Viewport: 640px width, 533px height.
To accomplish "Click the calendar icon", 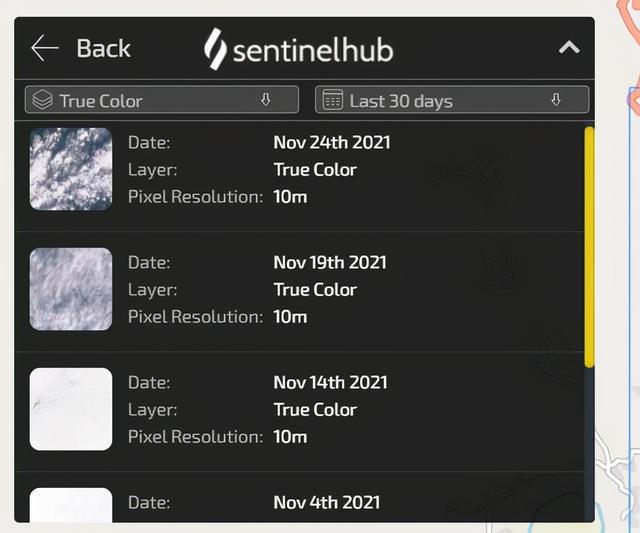I will point(333,100).
